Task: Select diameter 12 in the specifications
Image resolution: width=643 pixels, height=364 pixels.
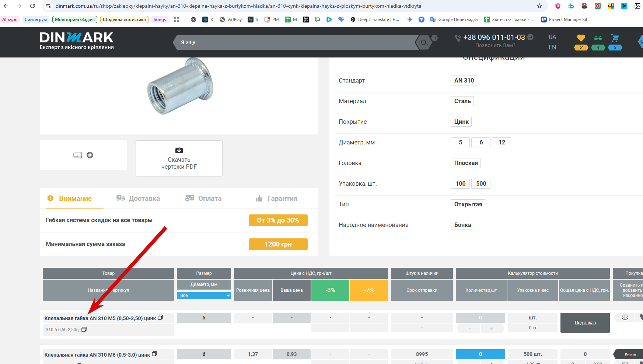Action: [502, 143]
